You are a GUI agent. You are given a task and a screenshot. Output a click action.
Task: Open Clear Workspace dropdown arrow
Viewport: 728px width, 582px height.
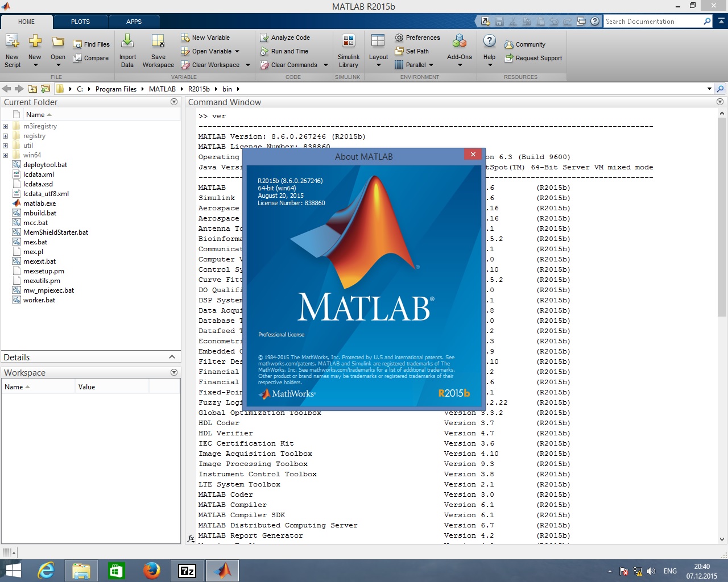pyautogui.click(x=247, y=65)
